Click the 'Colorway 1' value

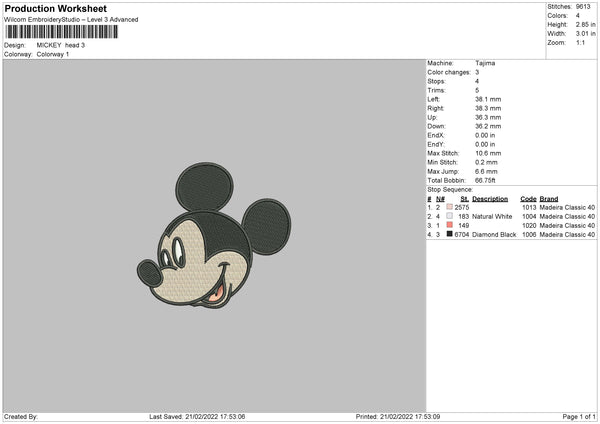click(x=53, y=54)
